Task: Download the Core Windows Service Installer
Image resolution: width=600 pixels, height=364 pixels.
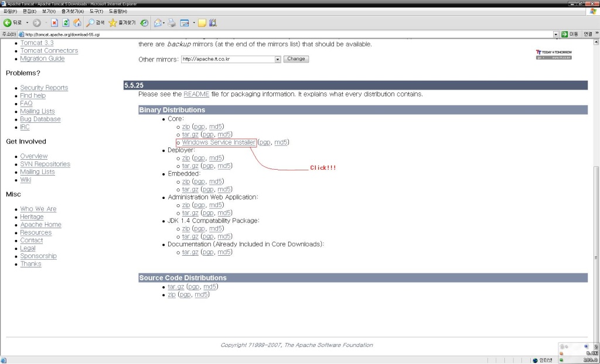Action: (219, 143)
